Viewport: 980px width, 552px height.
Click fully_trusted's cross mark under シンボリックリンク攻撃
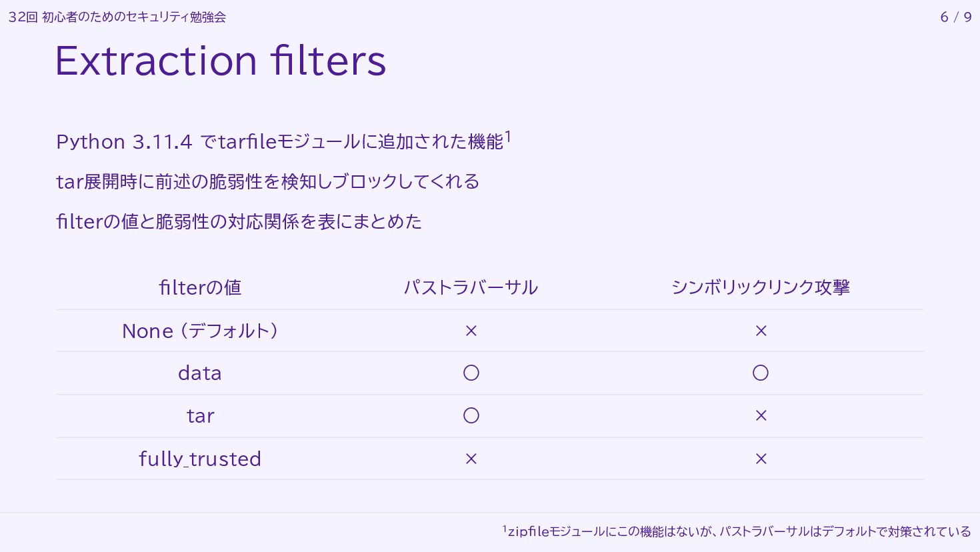(x=761, y=459)
